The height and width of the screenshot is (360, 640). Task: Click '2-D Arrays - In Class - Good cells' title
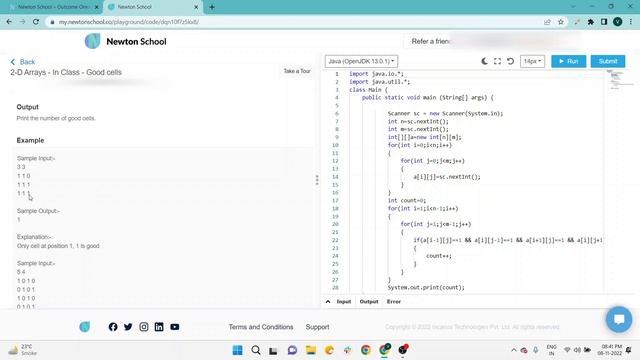(66, 72)
